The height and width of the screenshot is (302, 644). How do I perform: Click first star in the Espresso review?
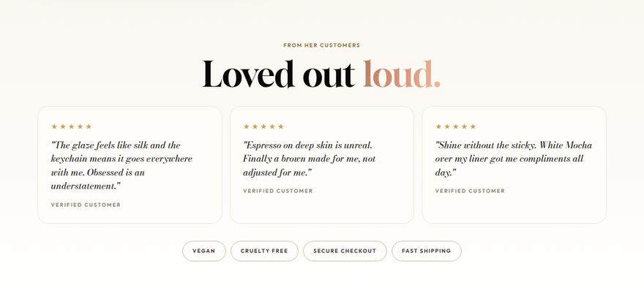pyautogui.click(x=247, y=127)
